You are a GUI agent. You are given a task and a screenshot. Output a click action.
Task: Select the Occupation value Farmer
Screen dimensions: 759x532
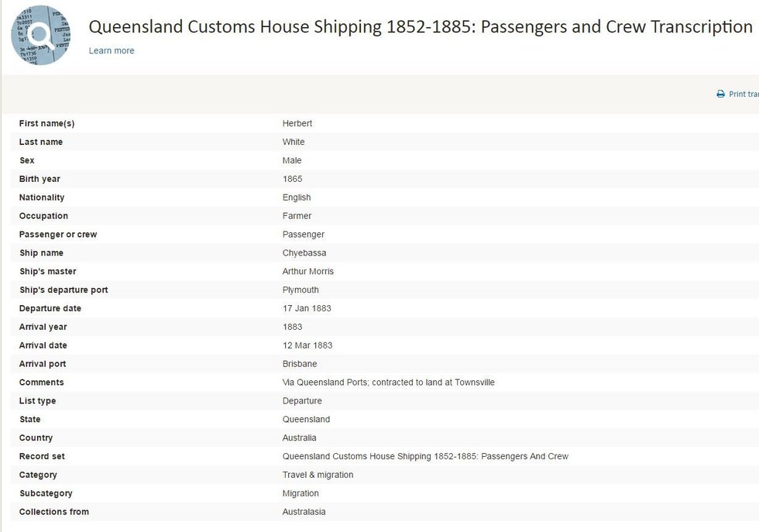tap(297, 216)
